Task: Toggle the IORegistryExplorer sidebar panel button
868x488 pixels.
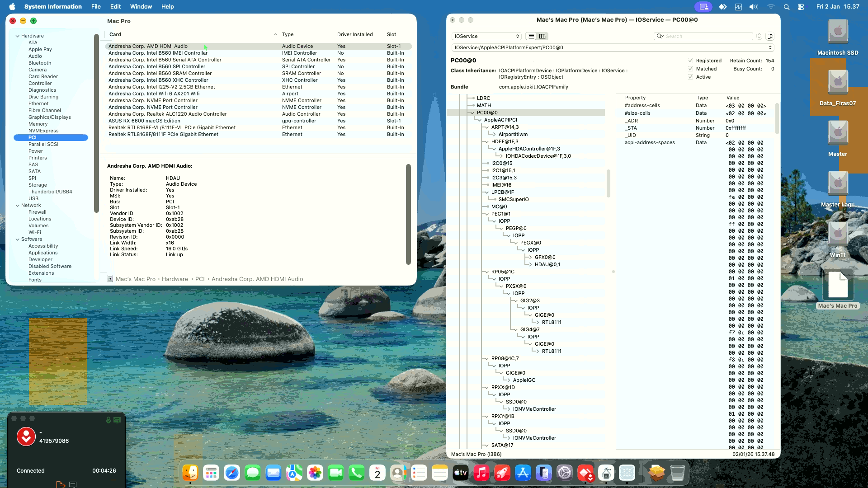Action: [770, 36]
